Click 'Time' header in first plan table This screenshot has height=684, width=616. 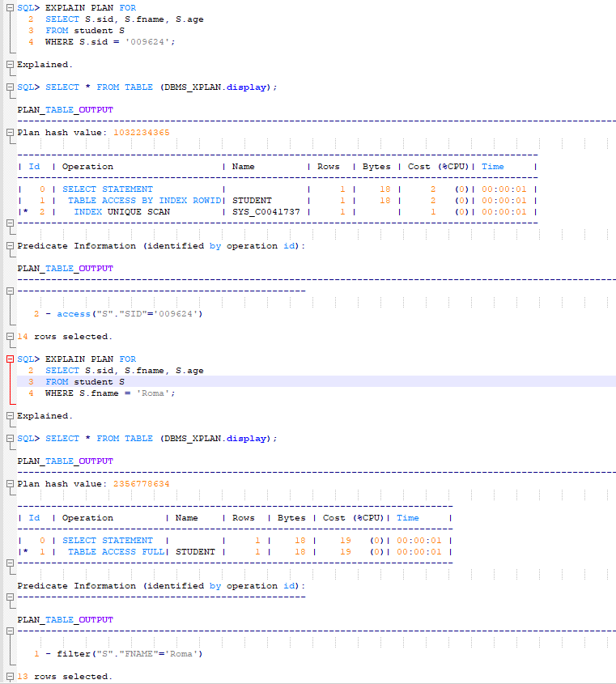coord(492,167)
